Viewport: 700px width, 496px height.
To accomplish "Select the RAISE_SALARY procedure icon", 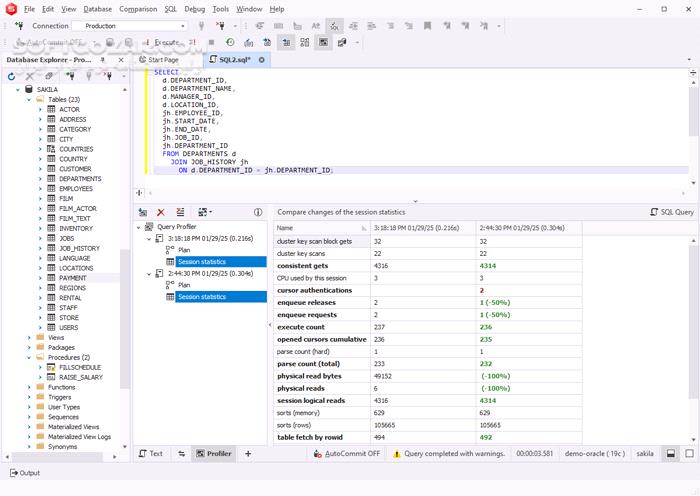I will [51, 377].
